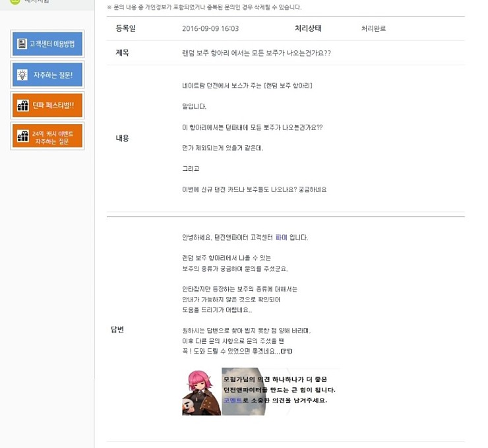Open the 자주하는 질문! FAQ button
The width and height of the screenshot is (488, 448).
(47, 75)
